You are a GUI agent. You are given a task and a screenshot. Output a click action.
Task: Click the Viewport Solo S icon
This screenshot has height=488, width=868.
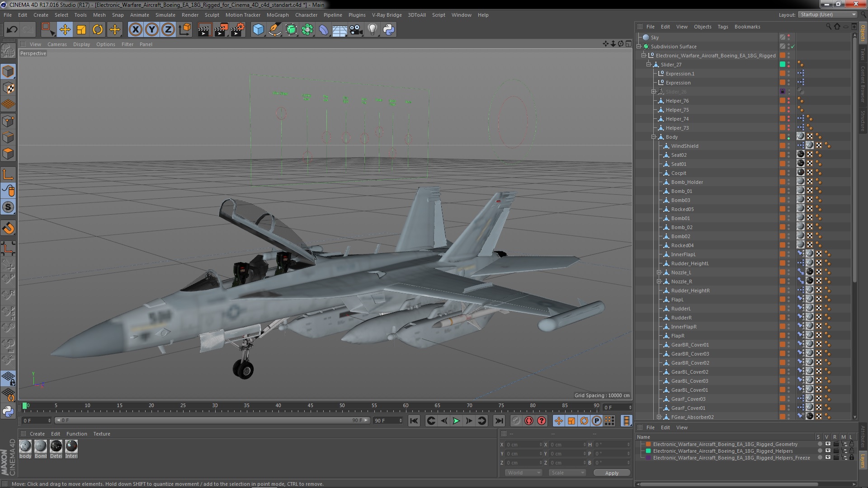(x=8, y=207)
